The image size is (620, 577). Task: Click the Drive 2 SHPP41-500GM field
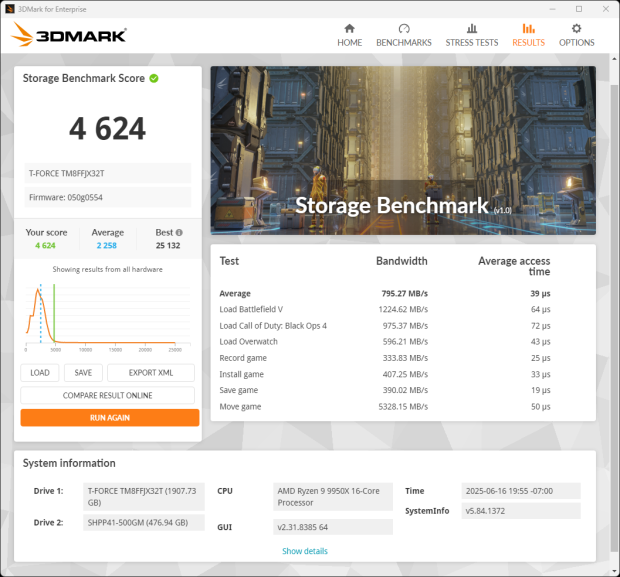pos(144,523)
